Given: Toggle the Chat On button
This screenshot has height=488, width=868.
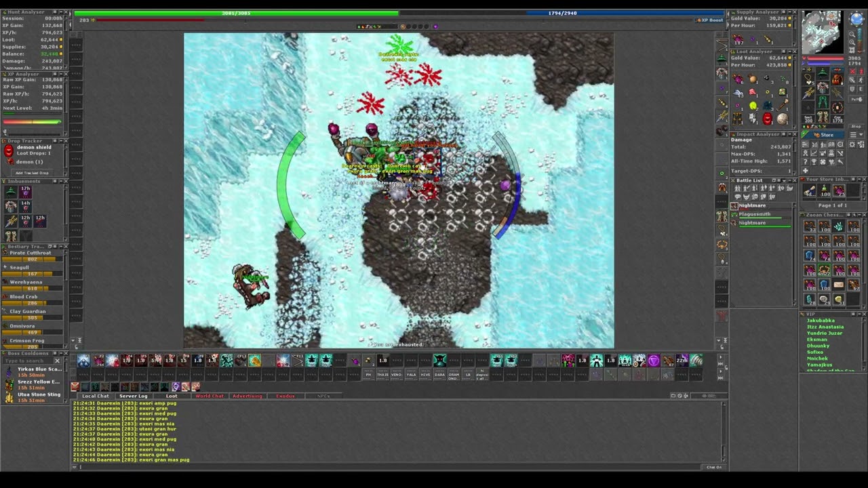Looking at the screenshot, I should point(714,466).
